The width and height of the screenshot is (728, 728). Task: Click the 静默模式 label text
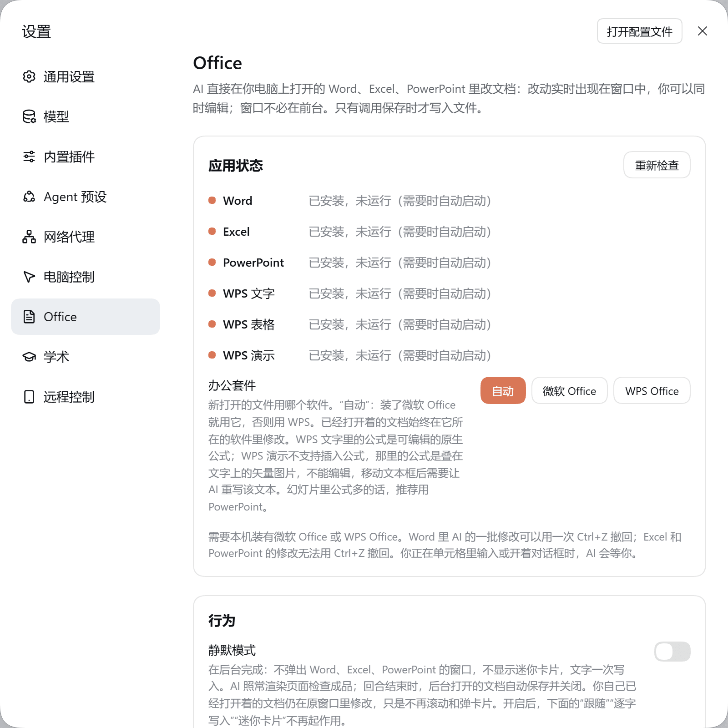(x=232, y=650)
